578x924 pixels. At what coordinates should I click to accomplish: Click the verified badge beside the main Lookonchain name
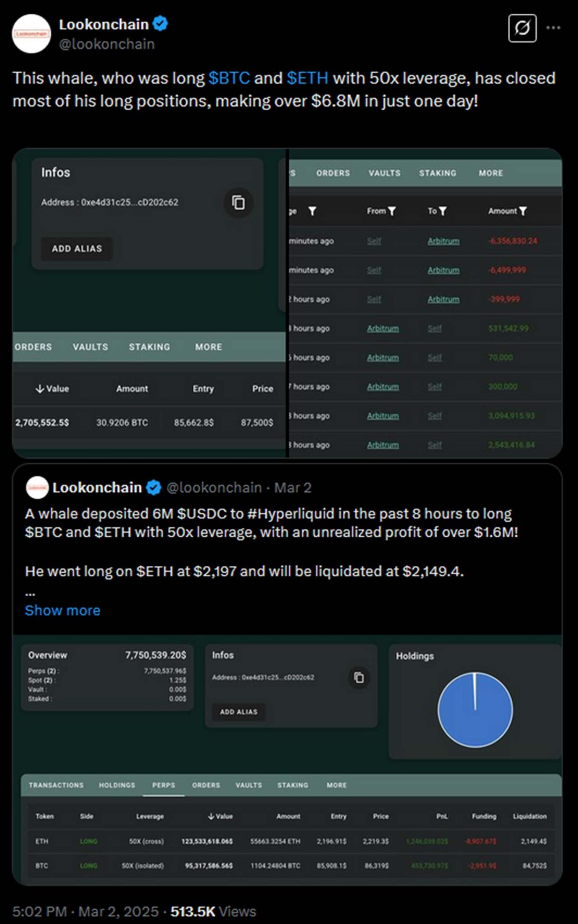point(160,24)
